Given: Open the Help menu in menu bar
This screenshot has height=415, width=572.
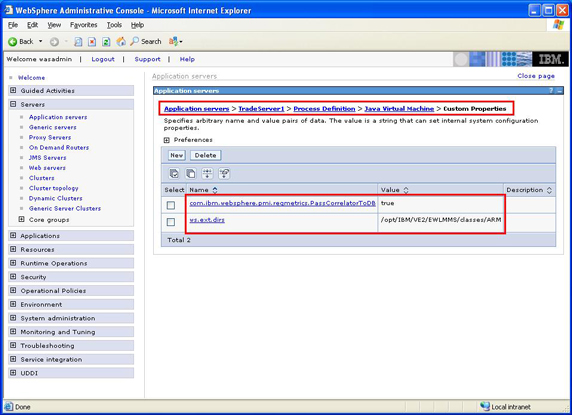Looking at the screenshot, I should pyautogui.click(x=138, y=25).
